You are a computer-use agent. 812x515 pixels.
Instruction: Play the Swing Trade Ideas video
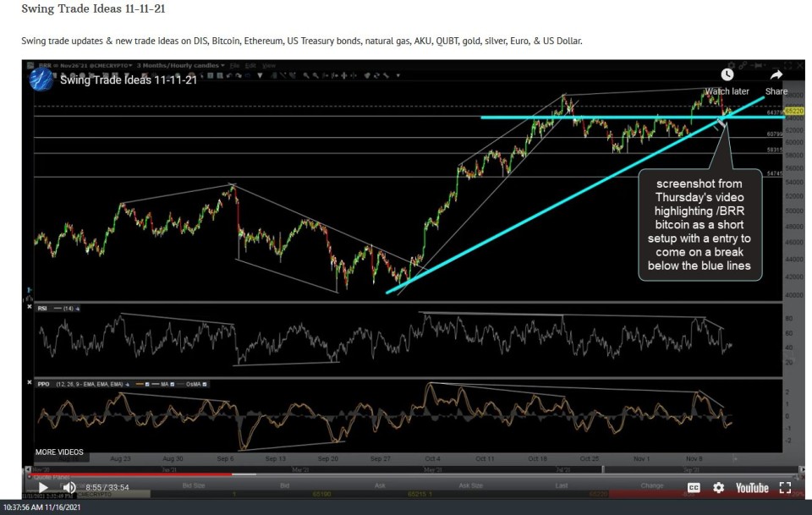[42, 487]
